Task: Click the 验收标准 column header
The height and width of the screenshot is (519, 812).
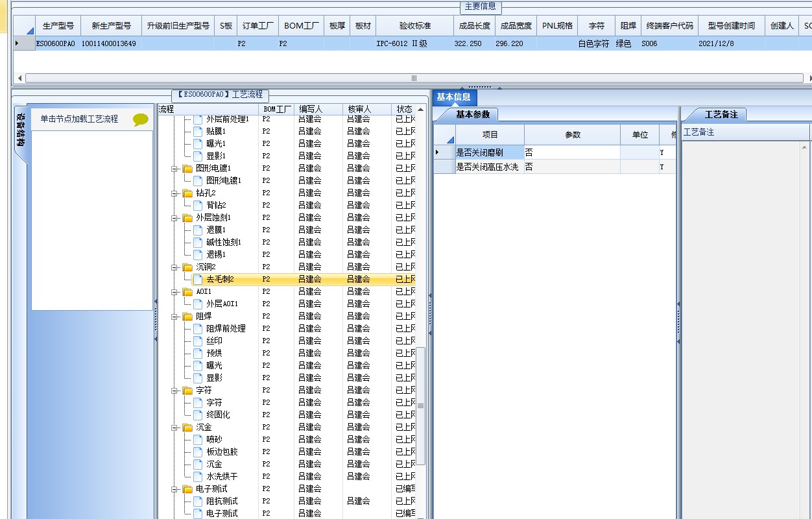Action: 415,26
